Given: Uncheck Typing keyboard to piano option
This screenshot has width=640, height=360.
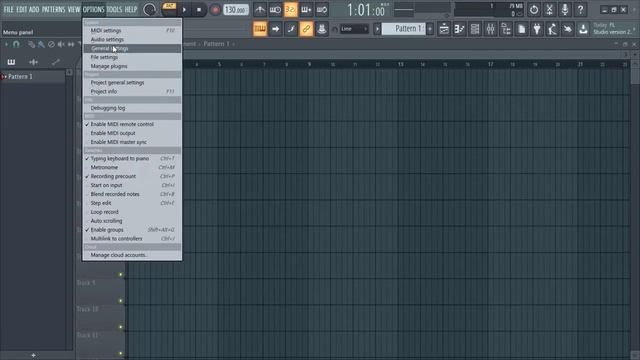Looking at the screenshot, I should pos(132,158).
